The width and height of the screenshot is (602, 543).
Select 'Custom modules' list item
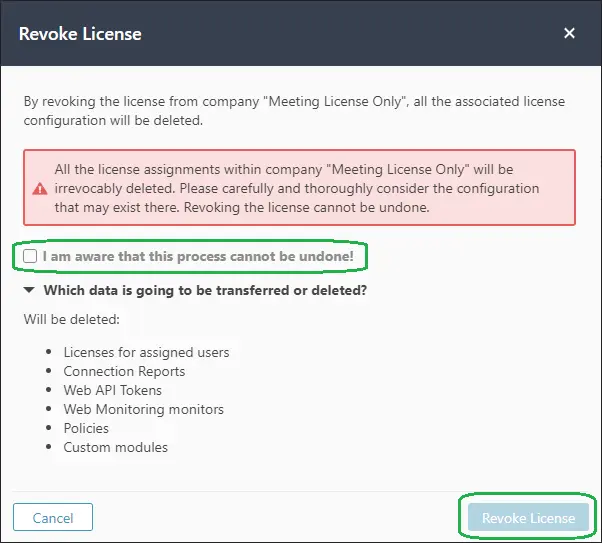pyautogui.click(x=116, y=447)
